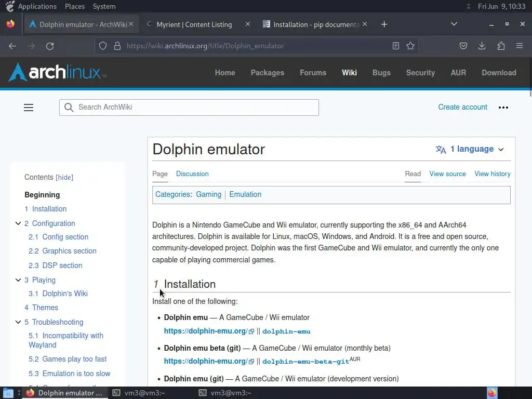Click the Arch Linux logo
The width and height of the screenshot is (532, 399).
coord(57,72)
